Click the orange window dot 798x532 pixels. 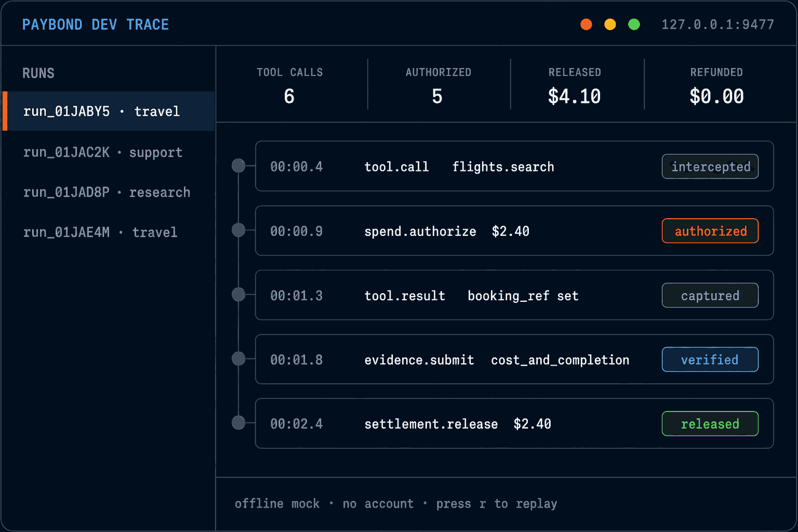click(x=586, y=24)
